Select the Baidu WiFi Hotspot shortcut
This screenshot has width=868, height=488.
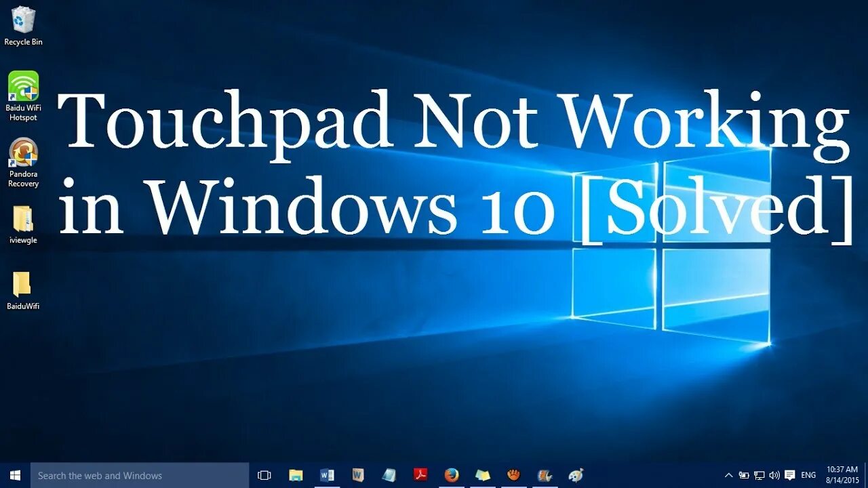(23, 96)
